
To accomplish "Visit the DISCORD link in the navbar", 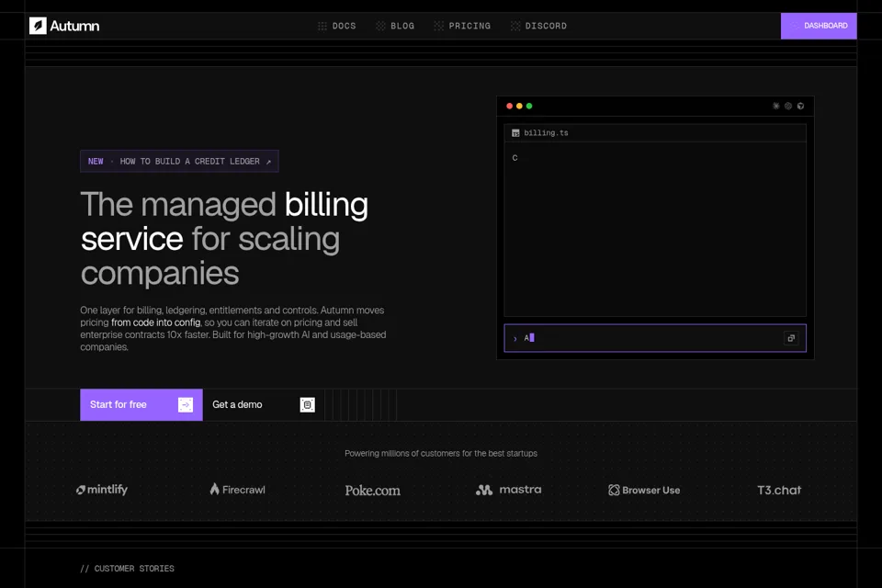I will [539, 26].
